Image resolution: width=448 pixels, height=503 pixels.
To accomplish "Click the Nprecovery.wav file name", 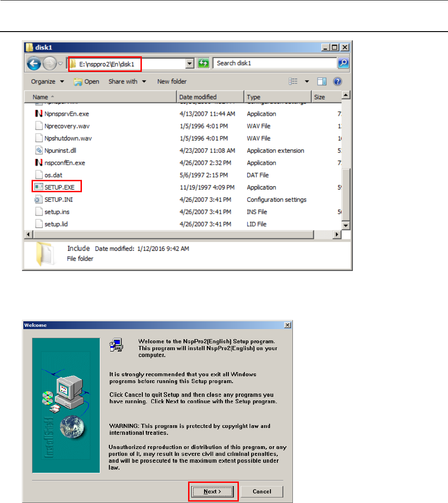I will click(67, 126).
